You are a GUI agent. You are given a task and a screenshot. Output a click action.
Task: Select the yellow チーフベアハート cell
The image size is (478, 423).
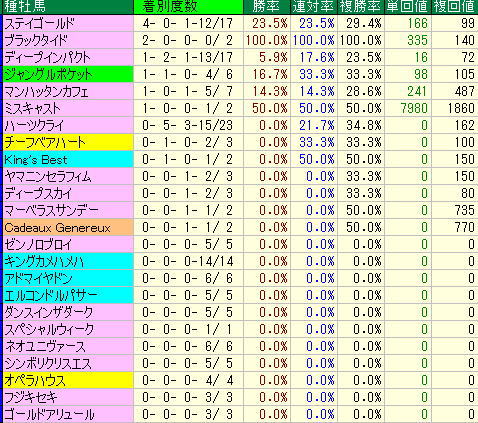(68, 142)
